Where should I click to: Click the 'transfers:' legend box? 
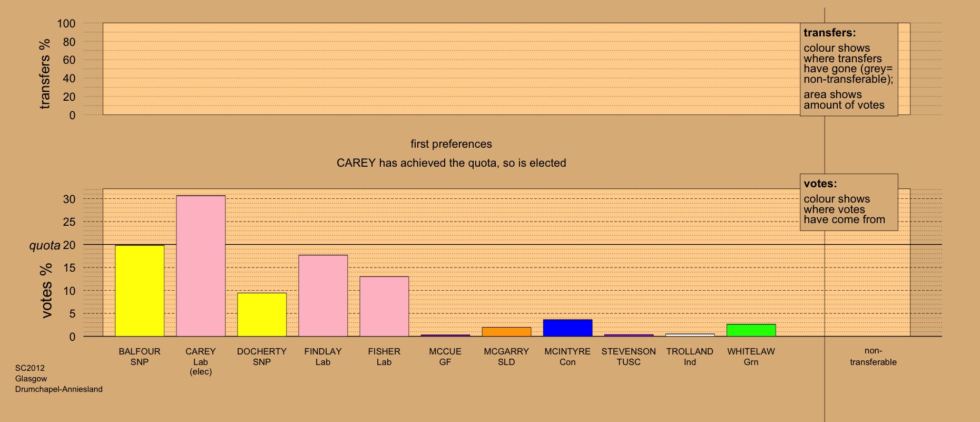click(x=849, y=69)
